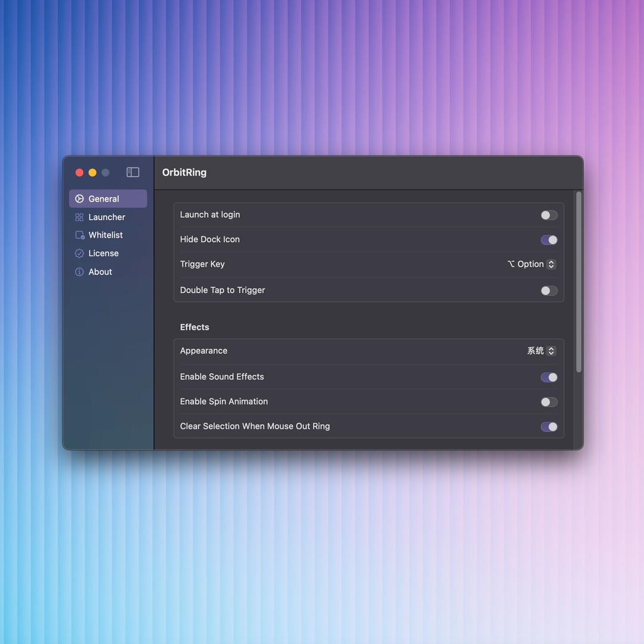This screenshot has height=644, width=644.
Task: Enable the Launch at login switch
Action: click(x=549, y=215)
